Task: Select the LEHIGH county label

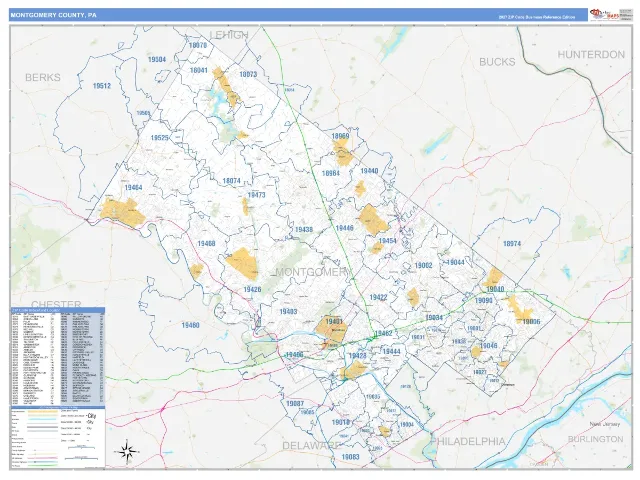Action: tap(229, 35)
